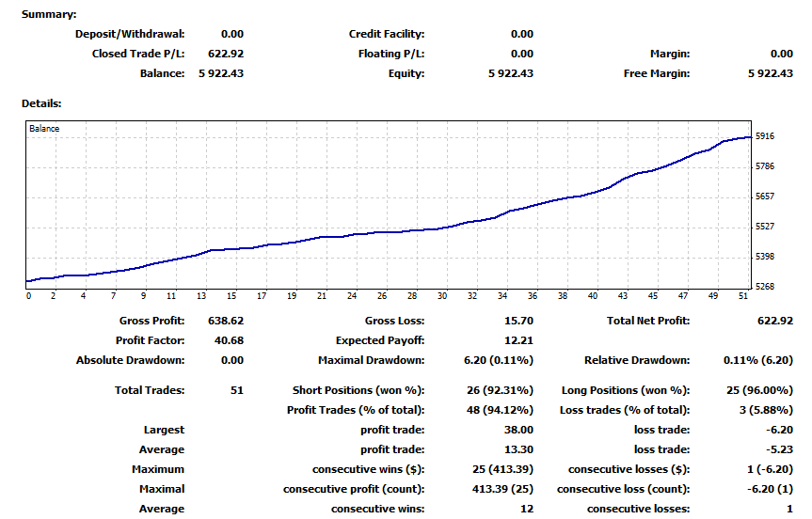
Task: Click the Short Positions value 26 (92.31%)
Action: point(500,390)
